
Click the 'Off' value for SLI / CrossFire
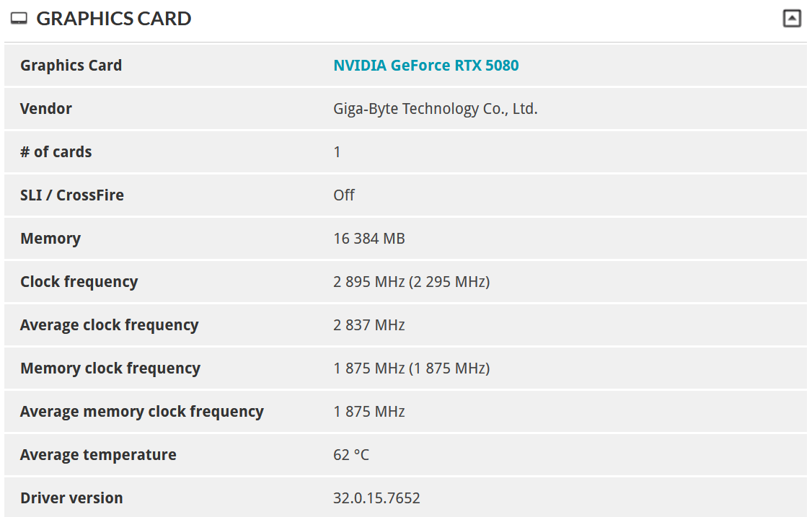344,195
